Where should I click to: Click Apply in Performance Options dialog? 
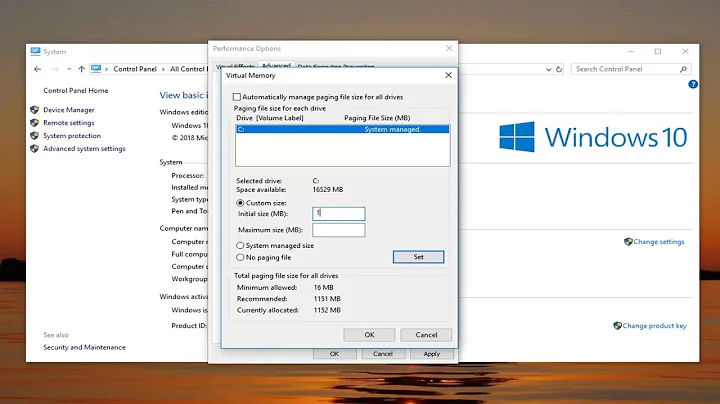pos(432,354)
